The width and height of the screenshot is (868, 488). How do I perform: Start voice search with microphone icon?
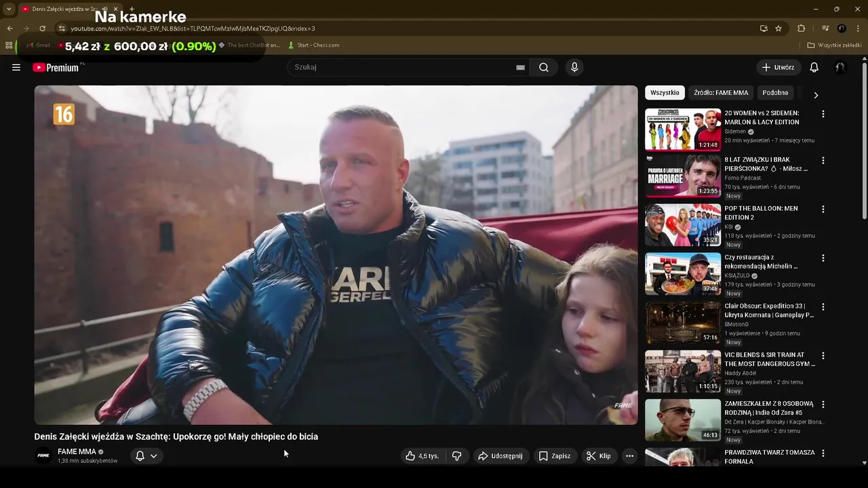pyautogui.click(x=574, y=67)
